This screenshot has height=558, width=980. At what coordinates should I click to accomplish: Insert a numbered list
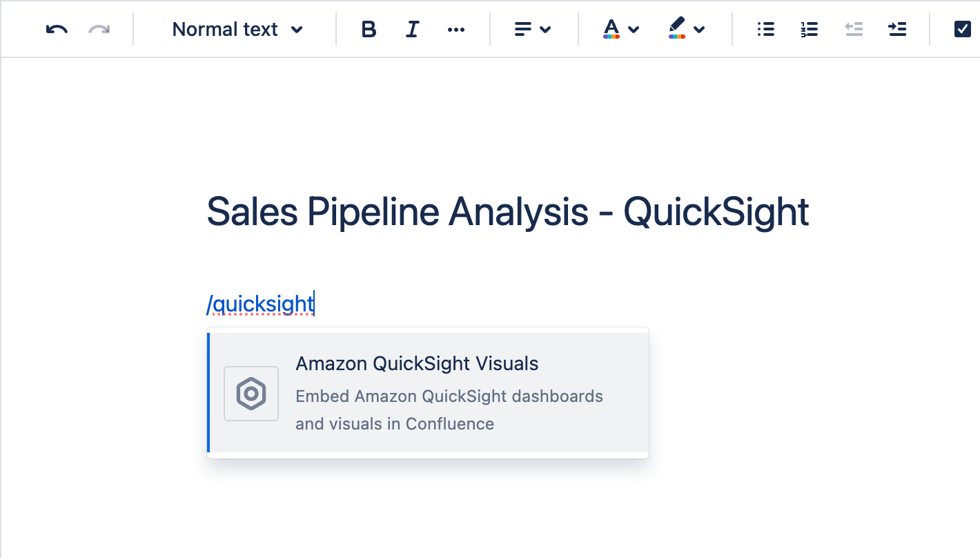coord(809,29)
